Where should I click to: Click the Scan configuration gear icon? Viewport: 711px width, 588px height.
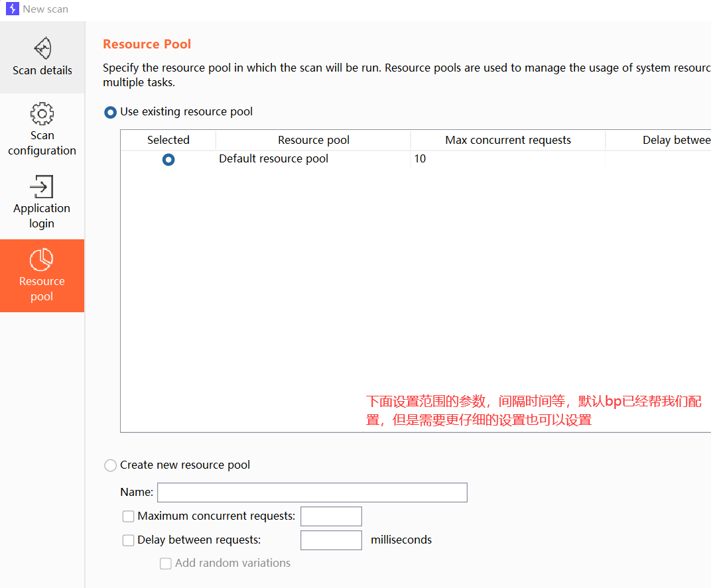tap(42, 113)
